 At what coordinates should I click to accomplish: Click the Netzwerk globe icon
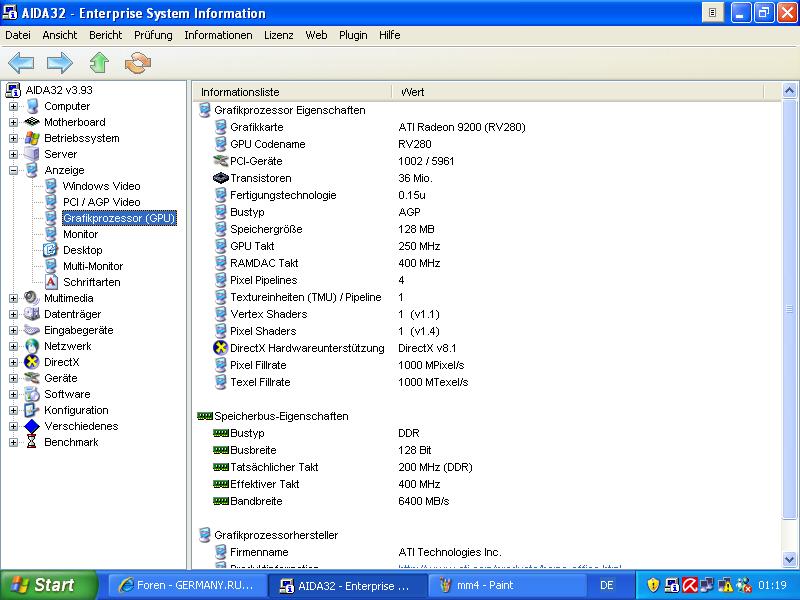point(32,346)
